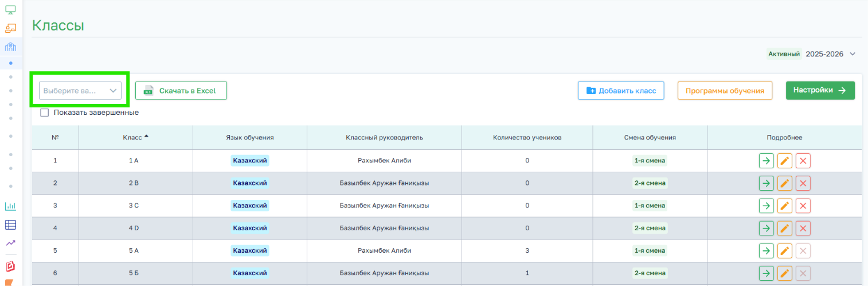Go to Настройки

820,90
